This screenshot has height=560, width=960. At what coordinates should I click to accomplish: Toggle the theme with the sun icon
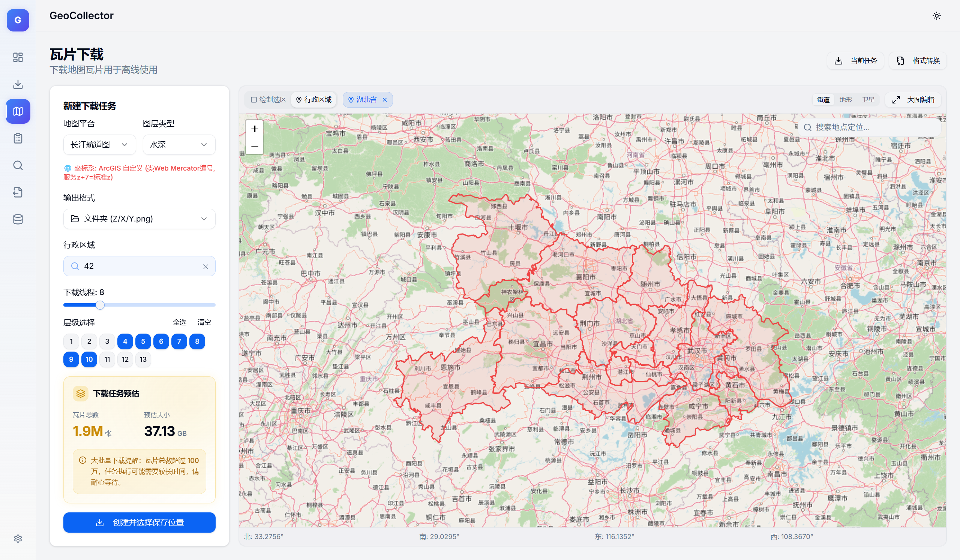click(x=936, y=16)
